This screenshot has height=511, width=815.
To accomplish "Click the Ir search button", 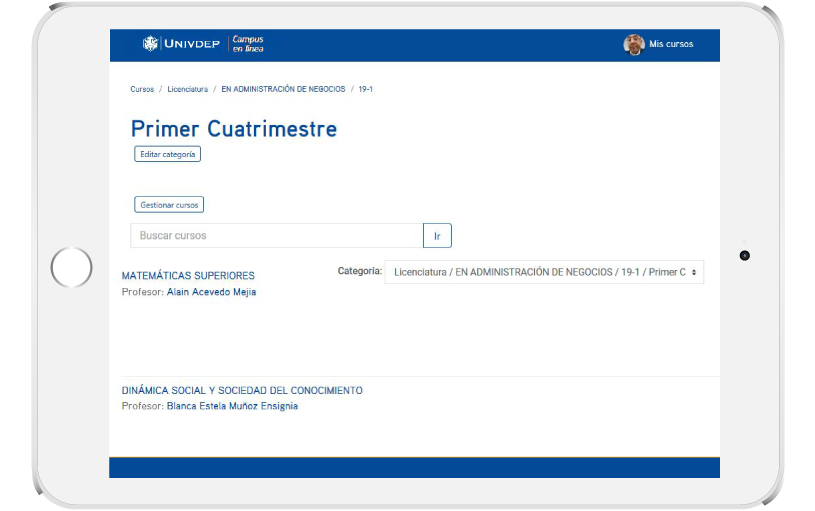I will [x=437, y=236].
